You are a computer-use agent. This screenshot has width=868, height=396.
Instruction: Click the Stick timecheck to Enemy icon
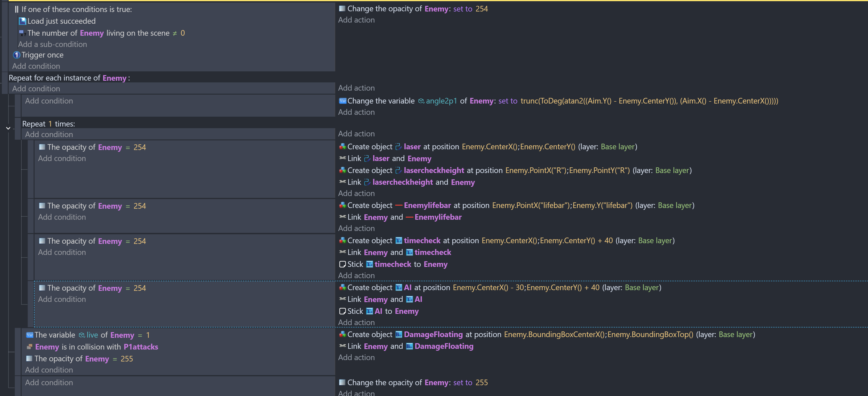tap(342, 264)
